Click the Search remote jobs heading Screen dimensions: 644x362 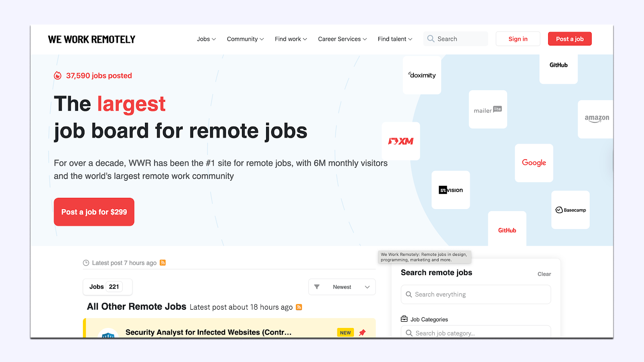pyautogui.click(x=437, y=272)
